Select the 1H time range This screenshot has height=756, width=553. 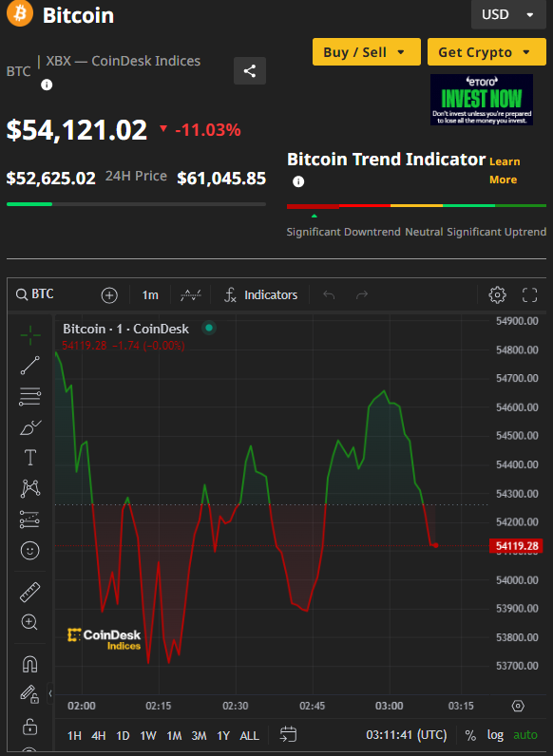(x=74, y=735)
